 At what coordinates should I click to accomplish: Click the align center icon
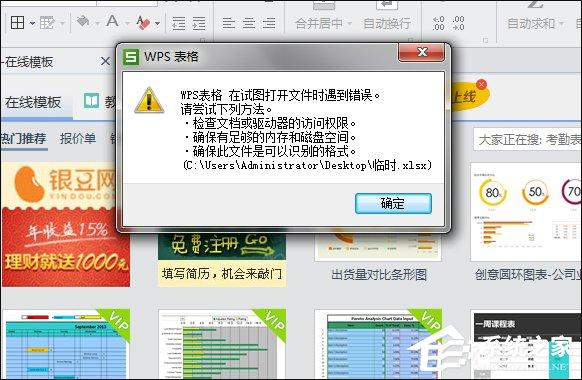click(x=249, y=23)
